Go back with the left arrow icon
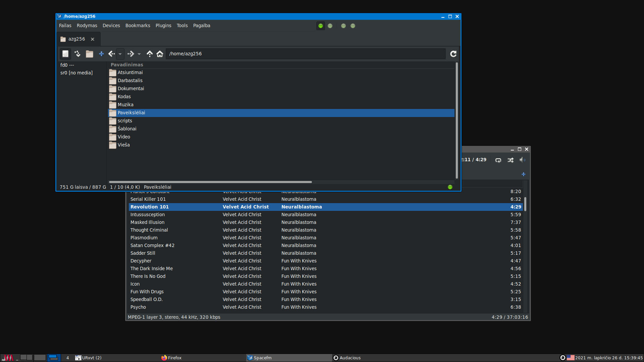The image size is (644, 362). (x=111, y=54)
